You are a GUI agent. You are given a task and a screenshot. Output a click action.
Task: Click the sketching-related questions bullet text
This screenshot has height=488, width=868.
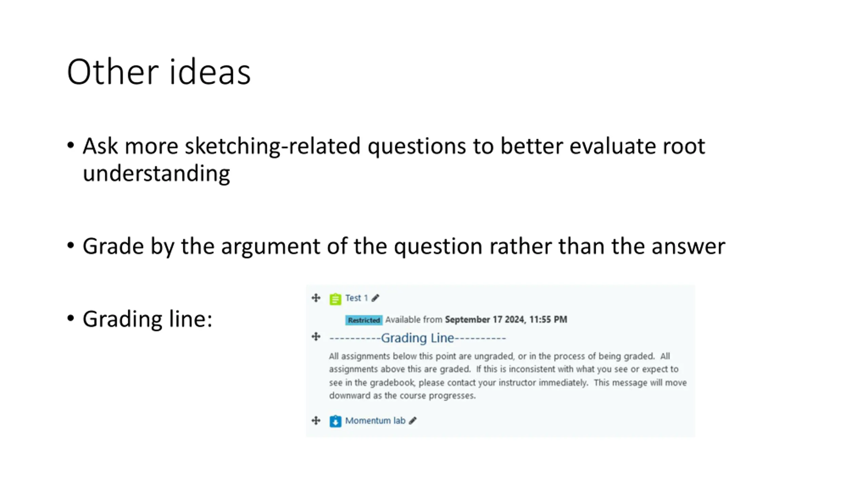pyautogui.click(x=394, y=160)
